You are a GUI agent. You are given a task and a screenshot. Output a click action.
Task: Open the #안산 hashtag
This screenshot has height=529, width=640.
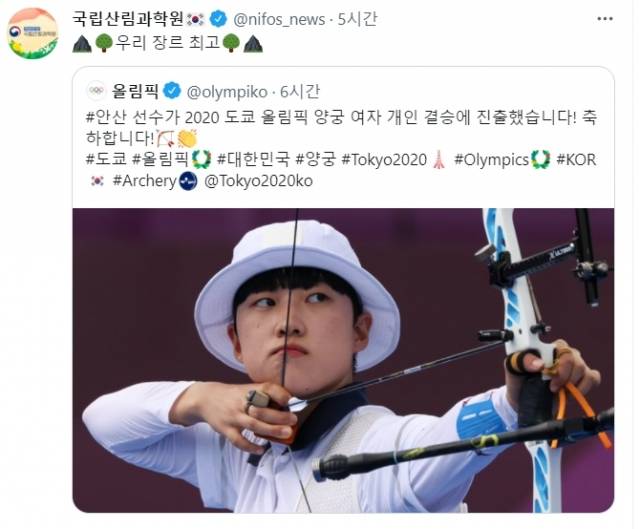coord(107,118)
